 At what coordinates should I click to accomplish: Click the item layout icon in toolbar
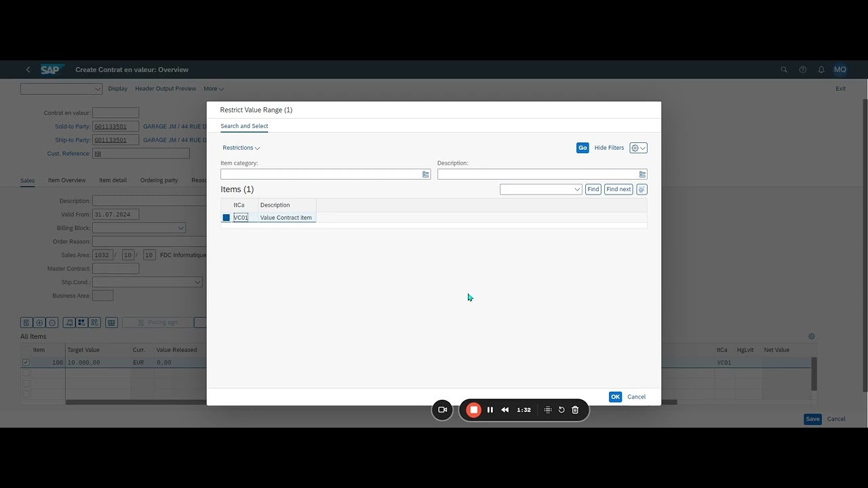[112, 323]
